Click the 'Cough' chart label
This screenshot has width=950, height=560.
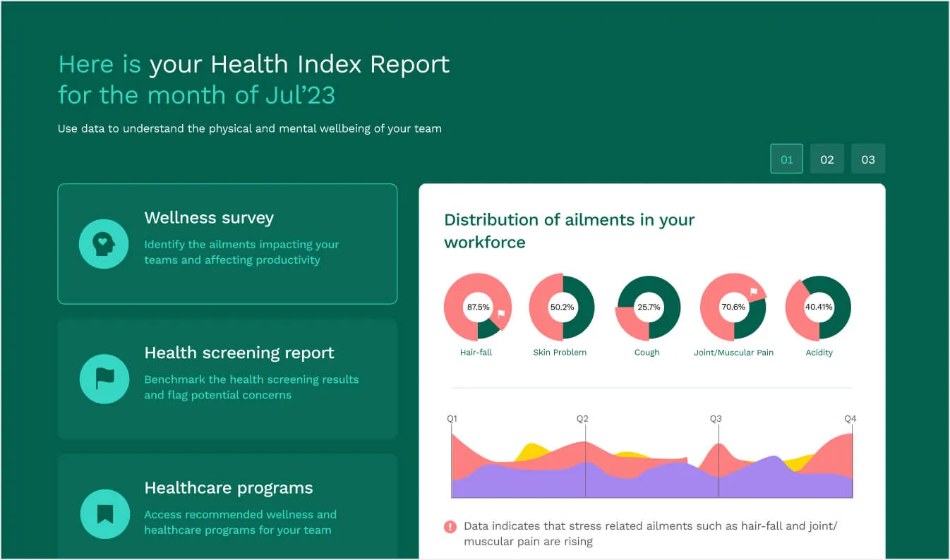click(647, 353)
